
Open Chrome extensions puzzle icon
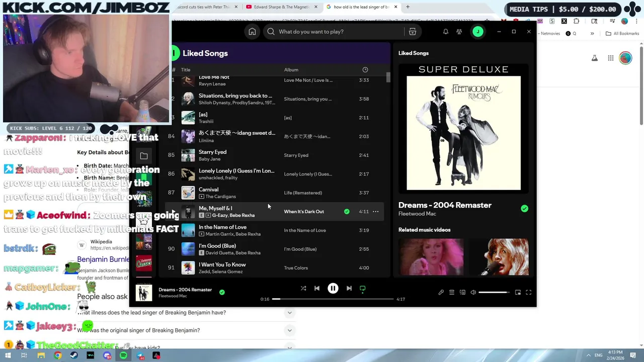tap(577, 21)
